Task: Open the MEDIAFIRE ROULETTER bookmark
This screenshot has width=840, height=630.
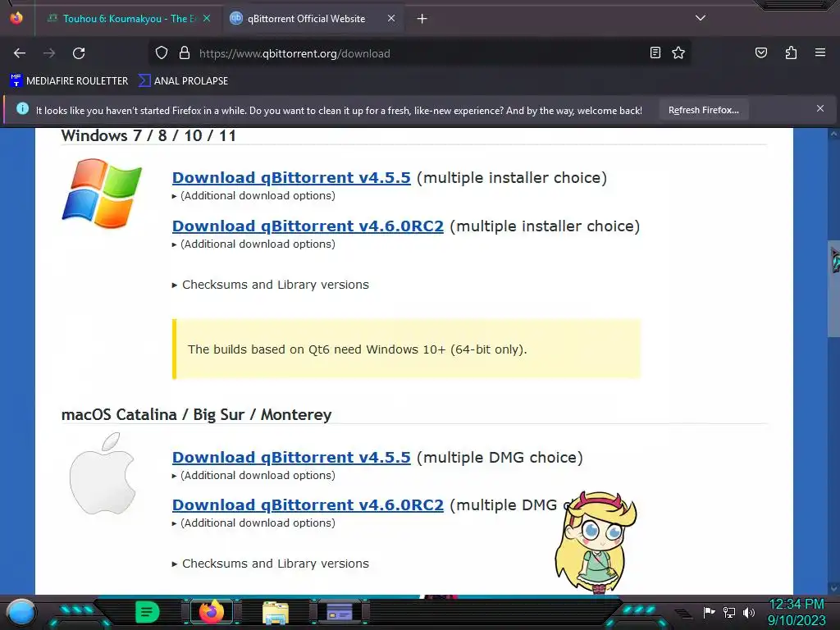Action: (x=69, y=81)
